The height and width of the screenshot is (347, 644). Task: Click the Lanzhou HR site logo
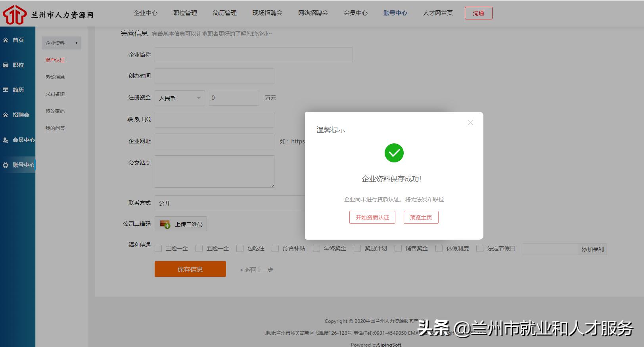click(48, 15)
